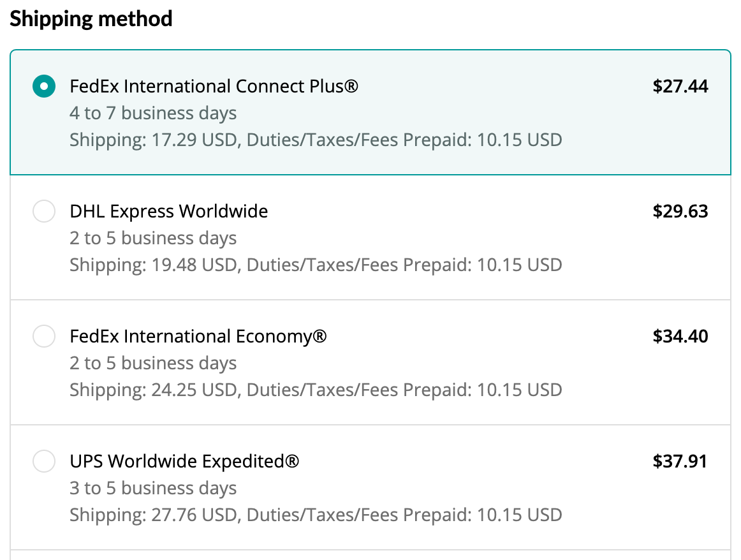Click the $27.44 shipping price
Image resolution: width=741 pixels, height=560 pixels.
tap(680, 86)
